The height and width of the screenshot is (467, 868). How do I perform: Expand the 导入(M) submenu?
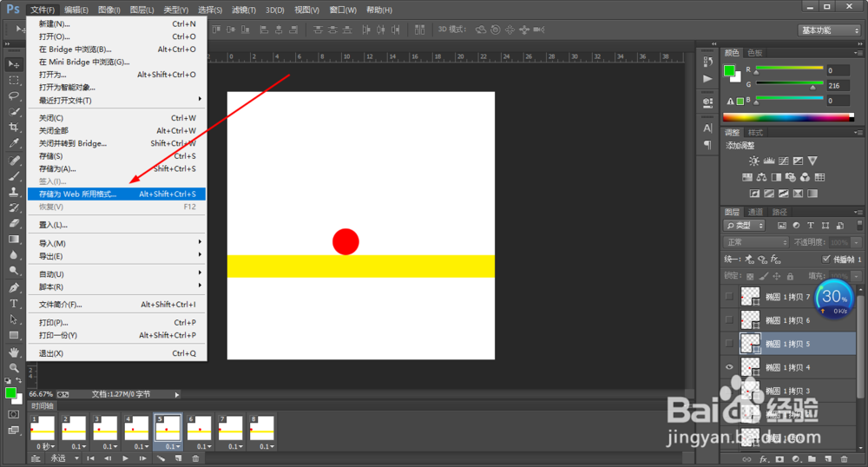click(x=117, y=243)
